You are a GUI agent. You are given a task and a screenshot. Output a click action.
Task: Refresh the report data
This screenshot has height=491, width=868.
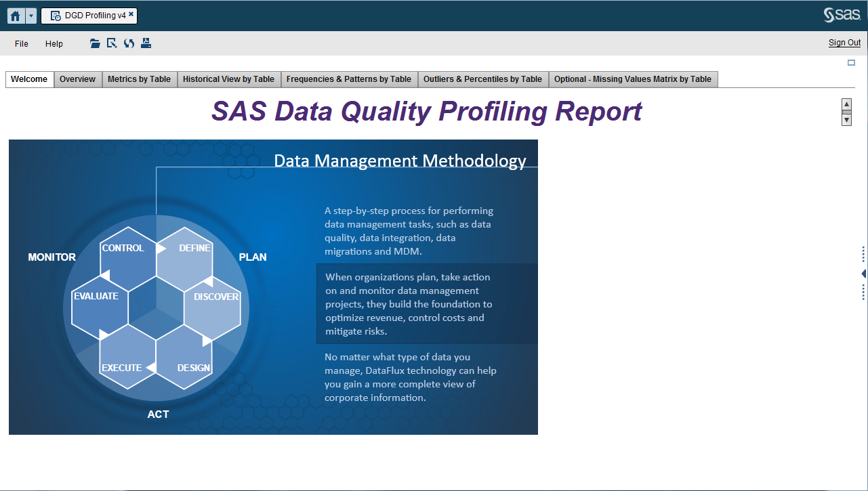[129, 43]
